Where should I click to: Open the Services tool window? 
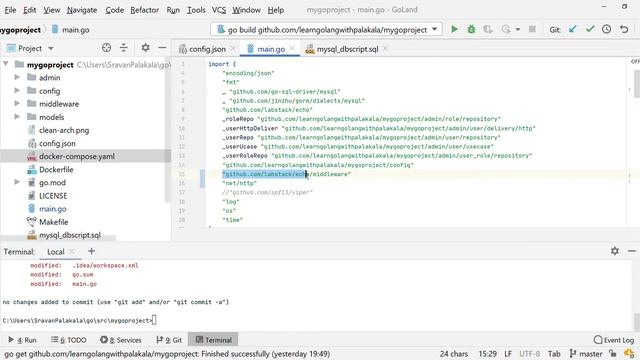(121, 340)
